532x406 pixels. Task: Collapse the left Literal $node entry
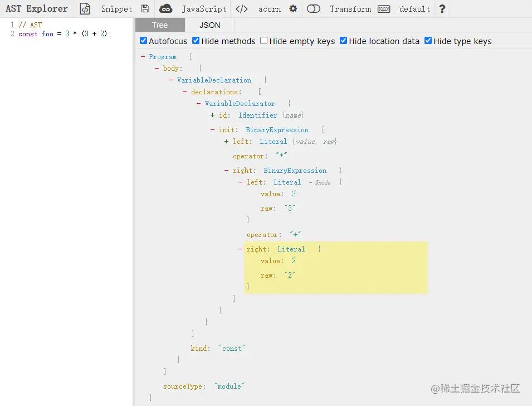tap(240, 182)
